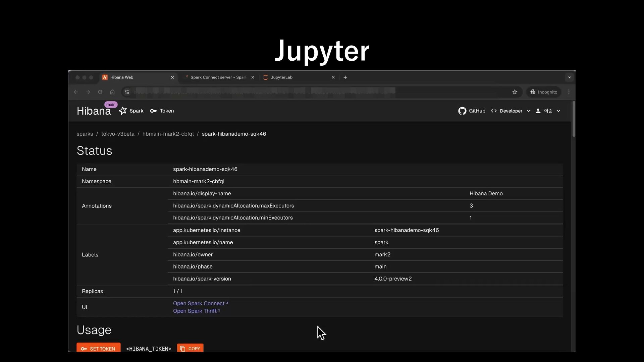Screen dimensions: 644x362
Task: Click the Replicas 1 / 1 value
Action: [178, 291]
